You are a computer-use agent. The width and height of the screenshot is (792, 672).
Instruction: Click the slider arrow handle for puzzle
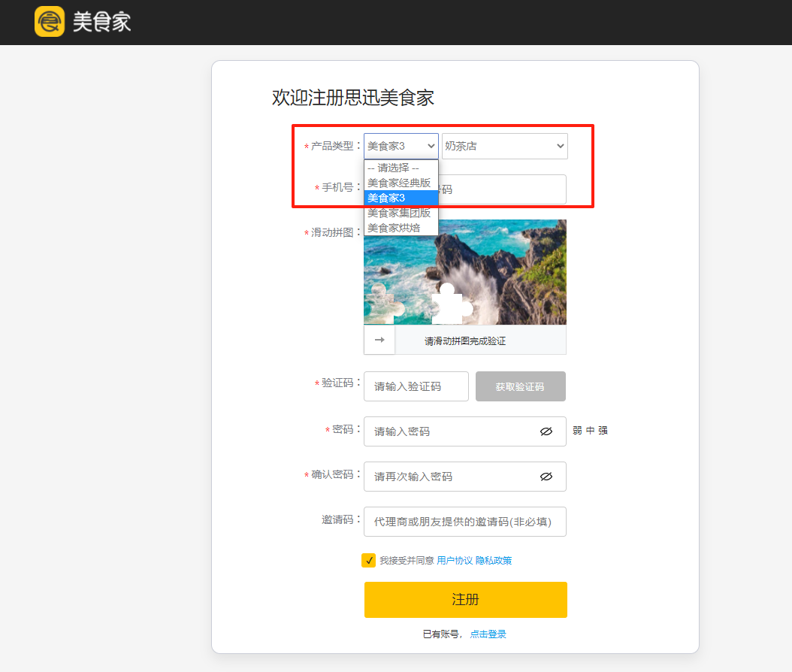point(379,340)
